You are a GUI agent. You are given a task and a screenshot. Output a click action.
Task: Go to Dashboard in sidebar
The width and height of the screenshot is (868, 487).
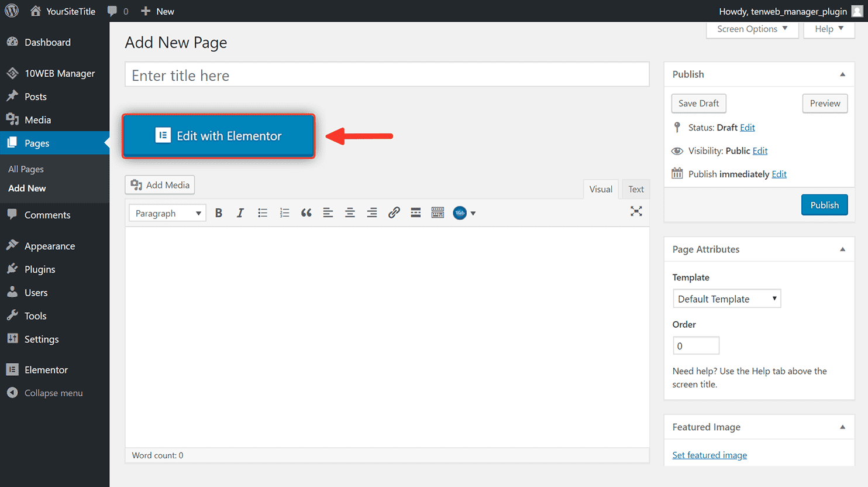click(x=54, y=42)
